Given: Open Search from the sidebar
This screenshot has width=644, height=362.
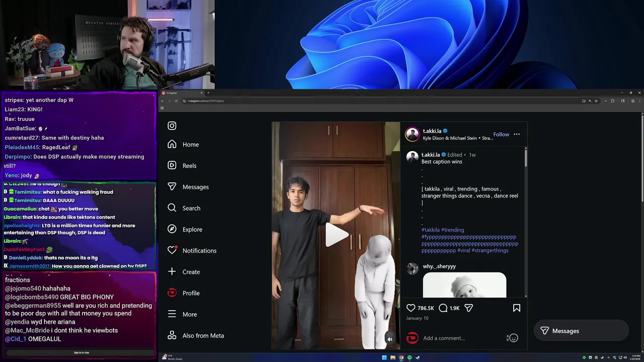Looking at the screenshot, I should point(184,208).
